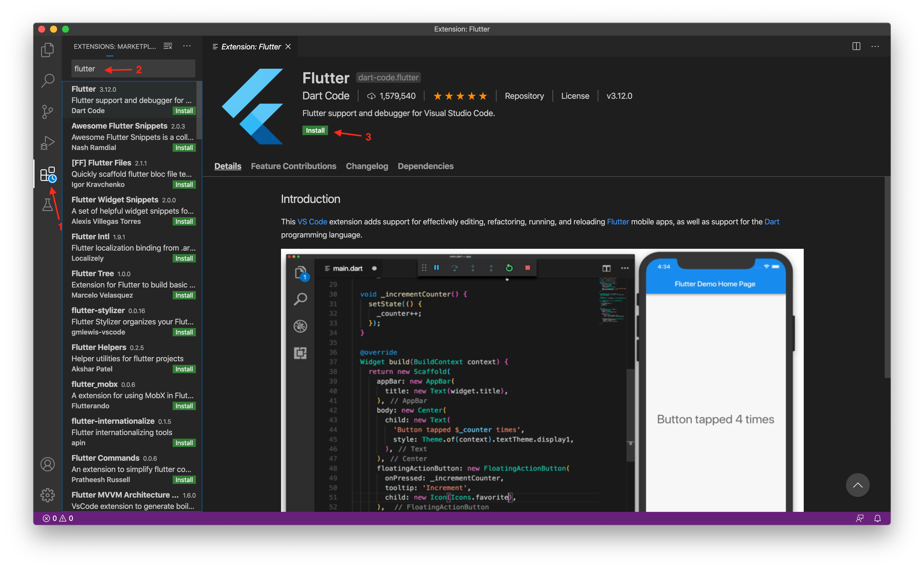Screen dimensions: 924x569
Task: Install flutter-stylizer extension
Action: (184, 332)
